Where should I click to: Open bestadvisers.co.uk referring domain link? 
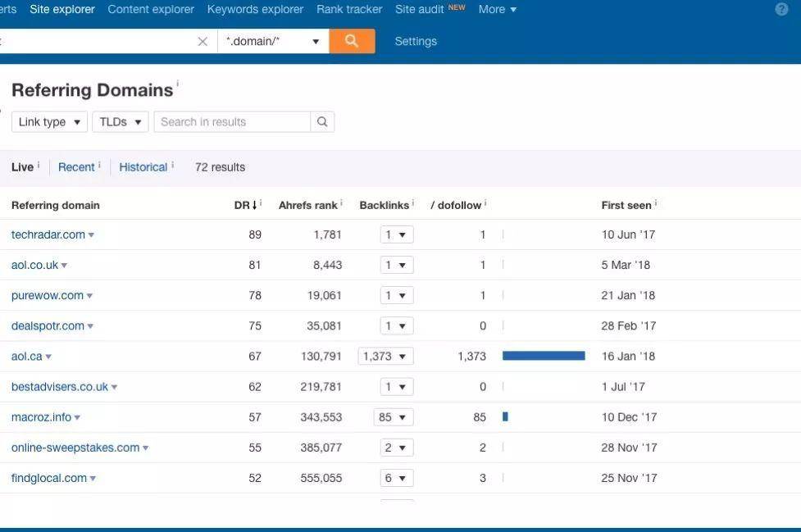[60, 386]
